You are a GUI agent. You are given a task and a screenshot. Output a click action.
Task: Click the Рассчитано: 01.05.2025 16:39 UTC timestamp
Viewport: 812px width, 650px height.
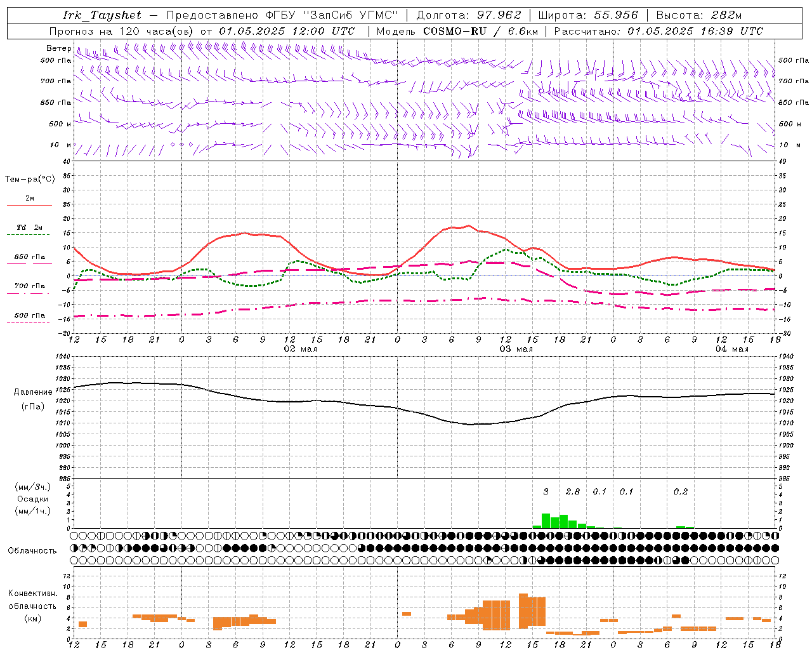tap(658, 31)
